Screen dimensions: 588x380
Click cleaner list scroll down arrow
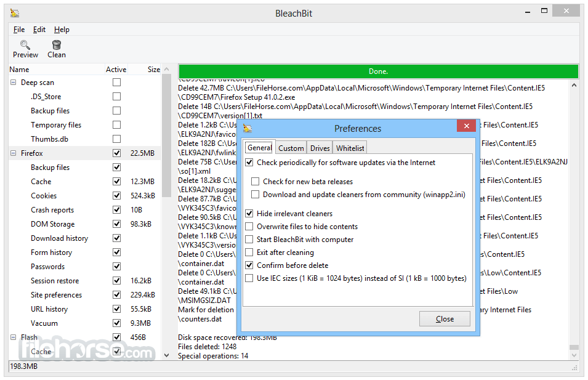pos(166,355)
